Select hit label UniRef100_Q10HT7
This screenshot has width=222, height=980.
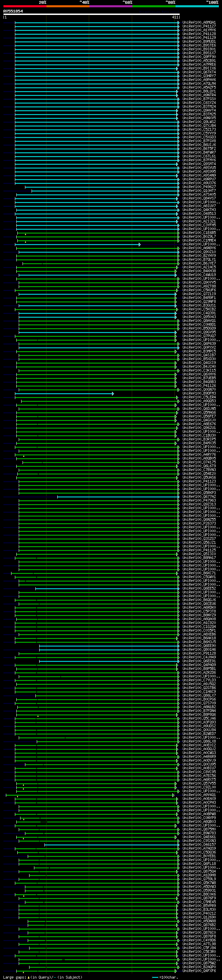[199, 191]
